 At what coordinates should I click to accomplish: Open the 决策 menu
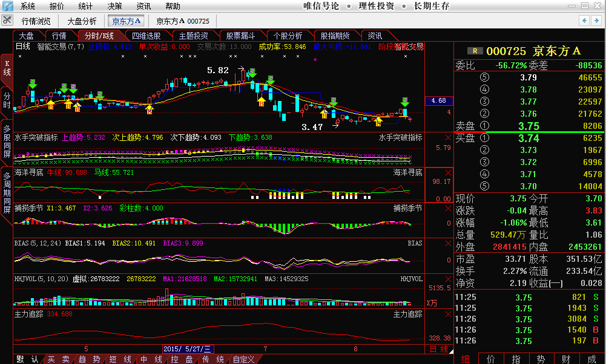114,6
